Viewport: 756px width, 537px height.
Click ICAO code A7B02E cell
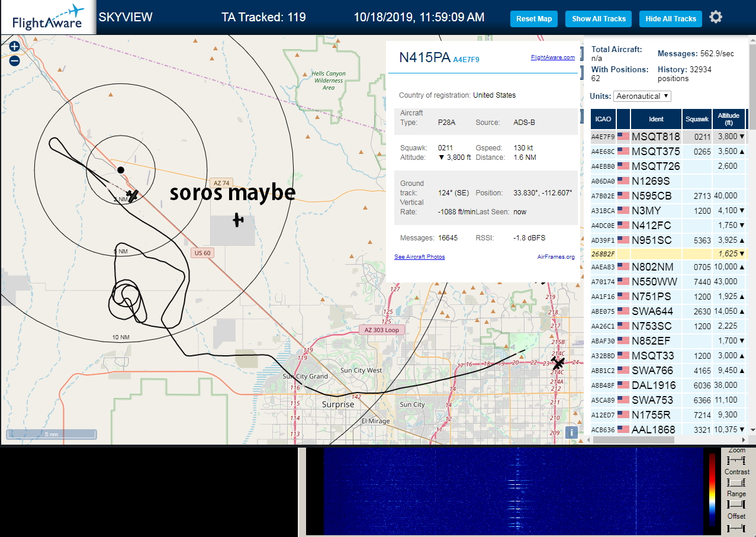(603, 196)
